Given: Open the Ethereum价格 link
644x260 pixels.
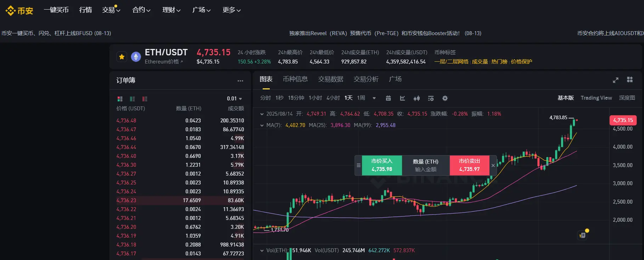Looking at the screenshot, I should click(164, 62).
